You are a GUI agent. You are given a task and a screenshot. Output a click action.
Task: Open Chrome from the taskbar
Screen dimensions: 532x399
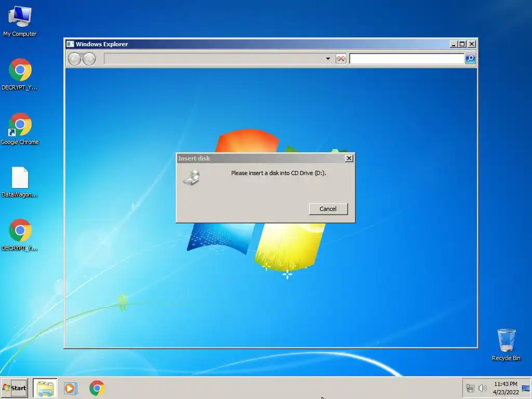pos(97,388)
